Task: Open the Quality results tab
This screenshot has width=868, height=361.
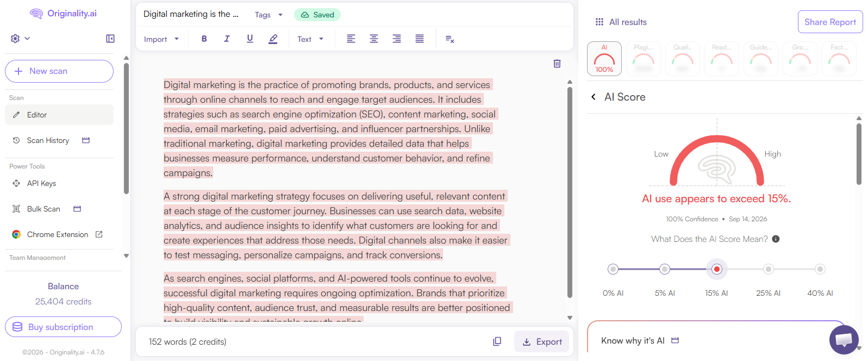Action: 683,59
